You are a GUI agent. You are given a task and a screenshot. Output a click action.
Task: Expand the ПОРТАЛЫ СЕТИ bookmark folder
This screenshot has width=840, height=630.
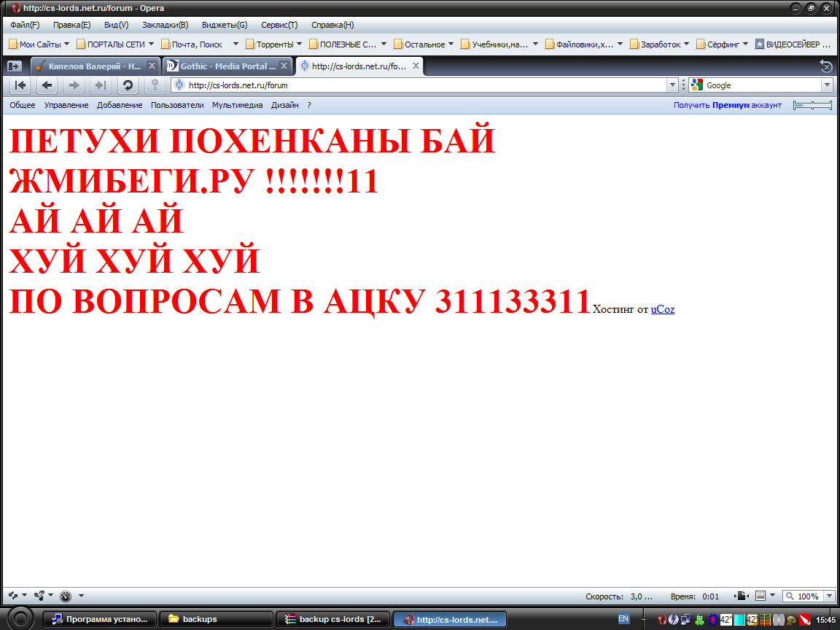115,44
